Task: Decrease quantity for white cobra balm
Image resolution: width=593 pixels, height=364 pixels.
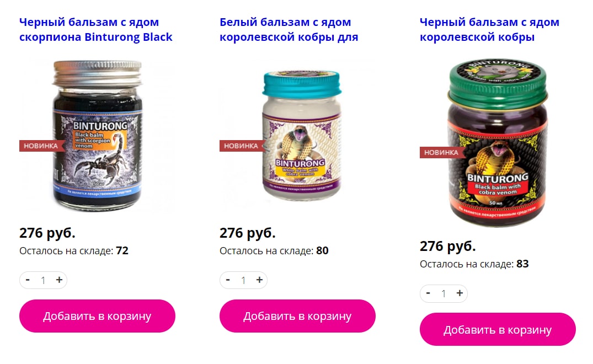Action: coord(228,280)
